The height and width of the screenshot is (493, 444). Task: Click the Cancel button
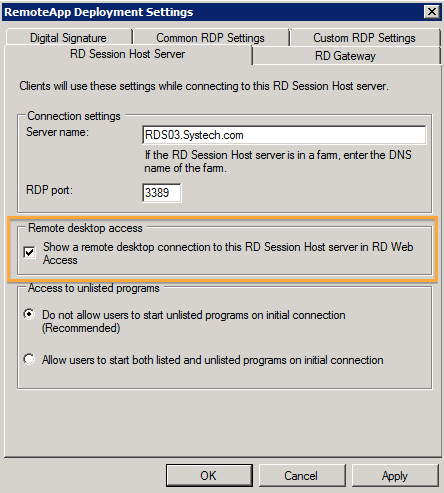pyautogui.click(x=301, y=475)
